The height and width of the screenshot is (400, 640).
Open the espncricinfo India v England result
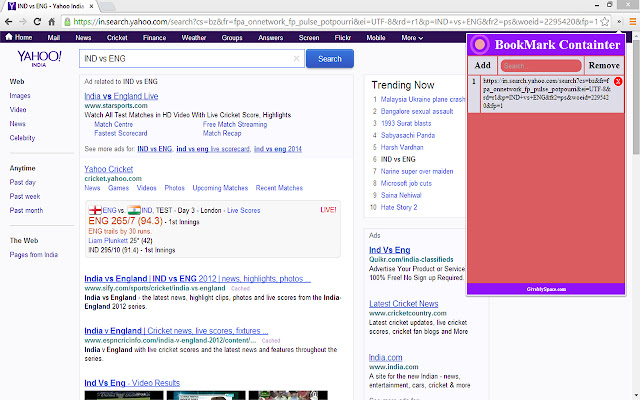(176, 331)
